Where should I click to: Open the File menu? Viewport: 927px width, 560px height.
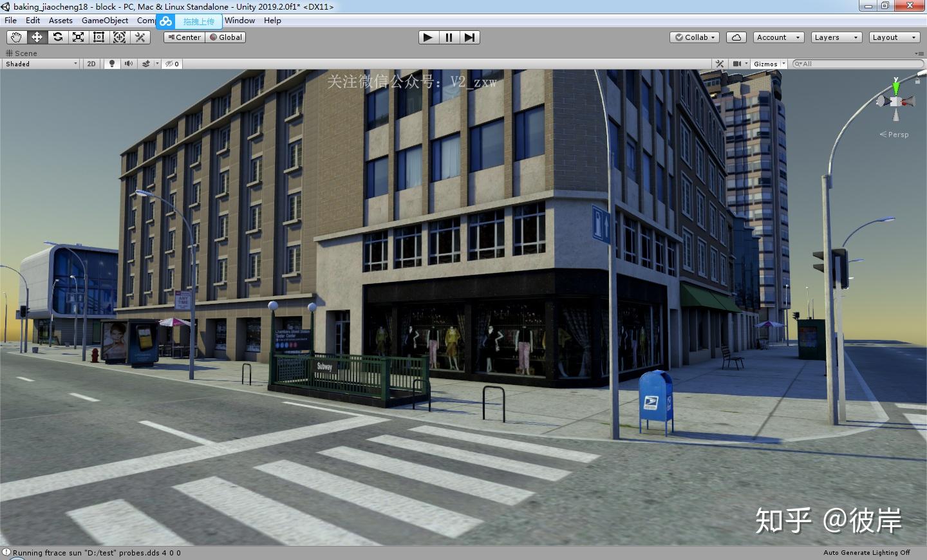pos(11,21)
